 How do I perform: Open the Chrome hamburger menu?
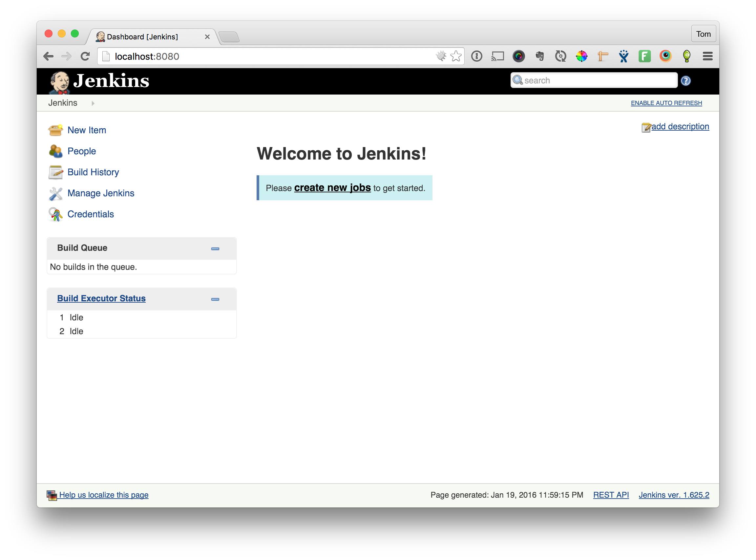point(707,56)
